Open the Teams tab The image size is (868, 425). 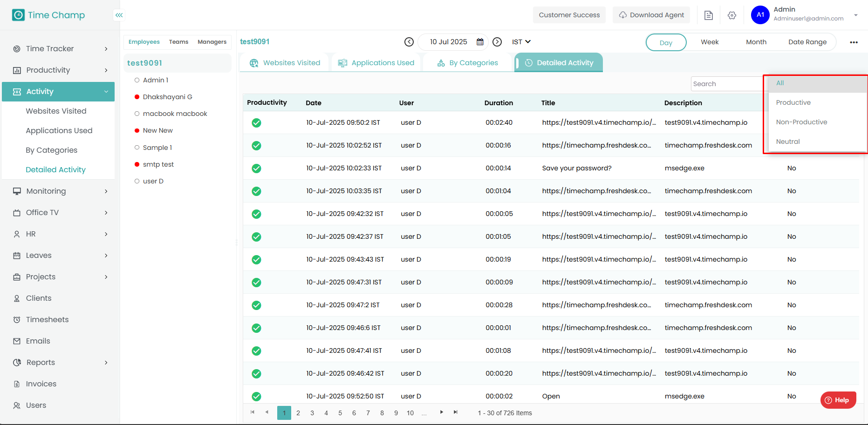point(178,42)
